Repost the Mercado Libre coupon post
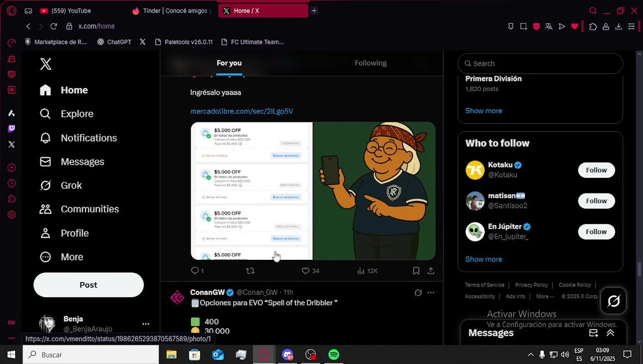This screenshot has width=643, height=364. click(250, 271)
